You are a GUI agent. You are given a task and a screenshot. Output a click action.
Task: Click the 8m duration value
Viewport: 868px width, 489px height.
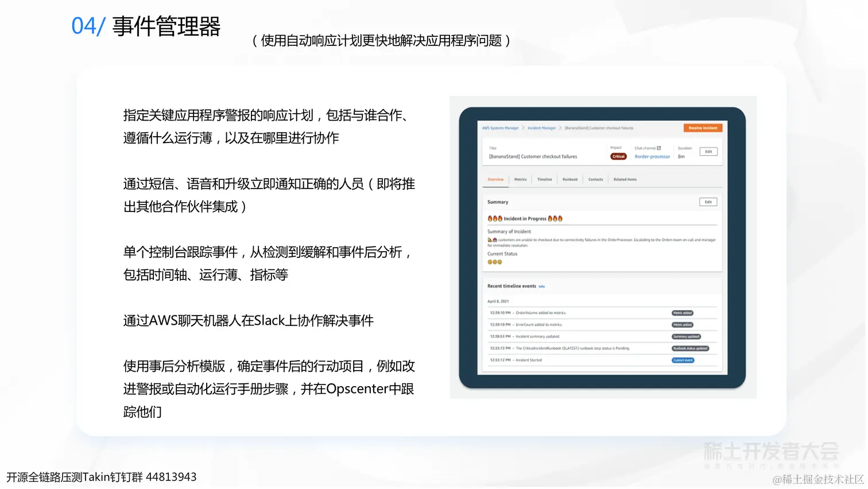point(681,156)
